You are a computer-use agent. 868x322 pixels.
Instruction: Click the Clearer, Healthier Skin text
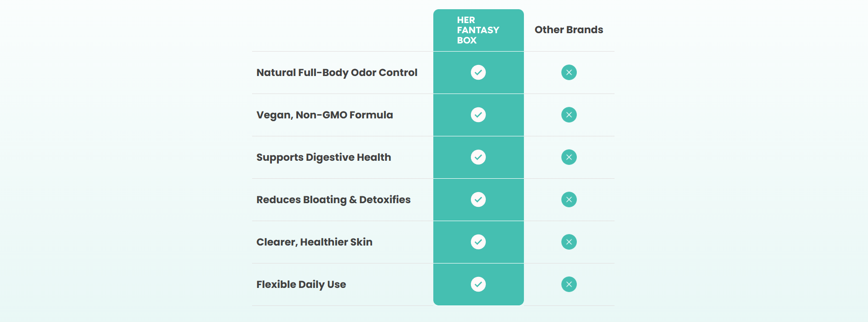[x=314, y=242]
